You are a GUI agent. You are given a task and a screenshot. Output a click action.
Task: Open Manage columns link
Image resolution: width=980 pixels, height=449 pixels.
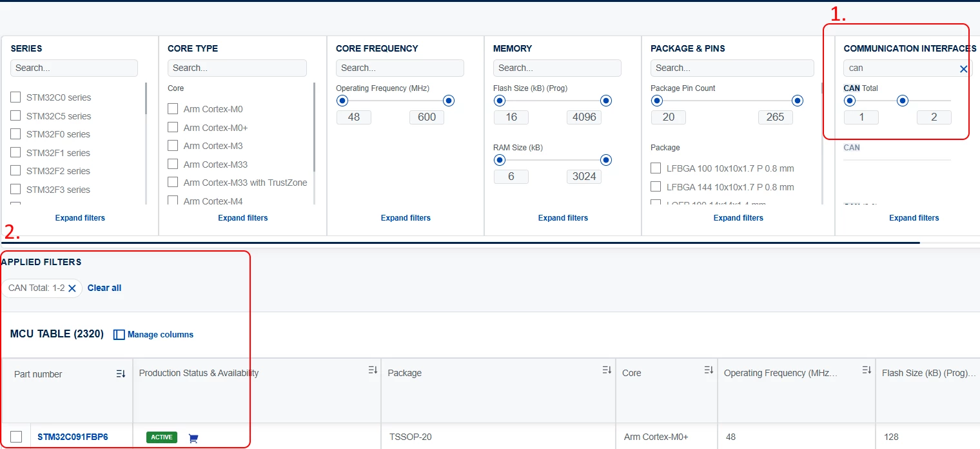[161, 335]
